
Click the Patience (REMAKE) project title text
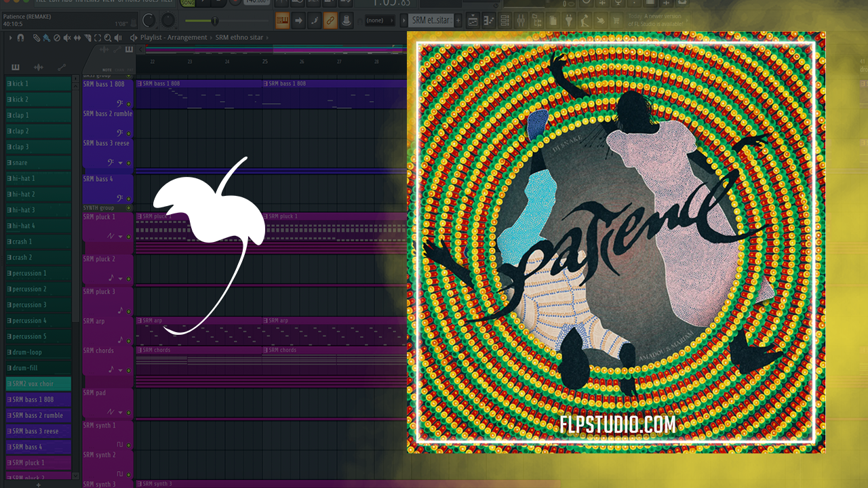point(28,16)
